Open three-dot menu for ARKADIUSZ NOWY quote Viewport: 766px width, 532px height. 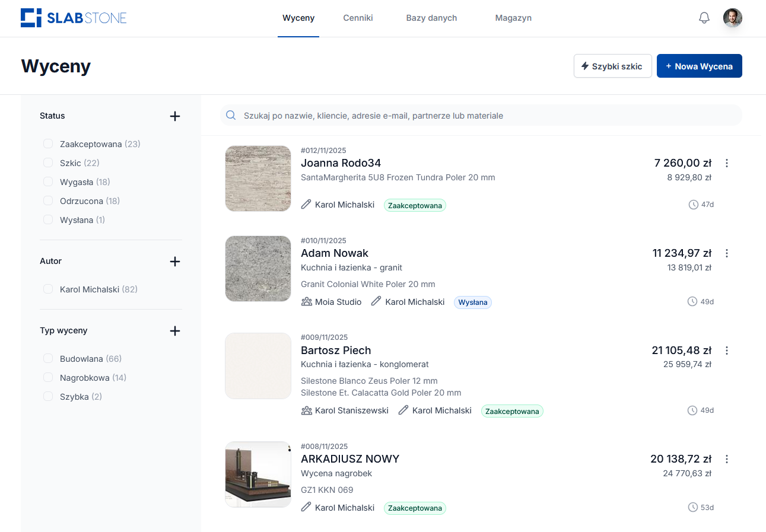(727, 459)
